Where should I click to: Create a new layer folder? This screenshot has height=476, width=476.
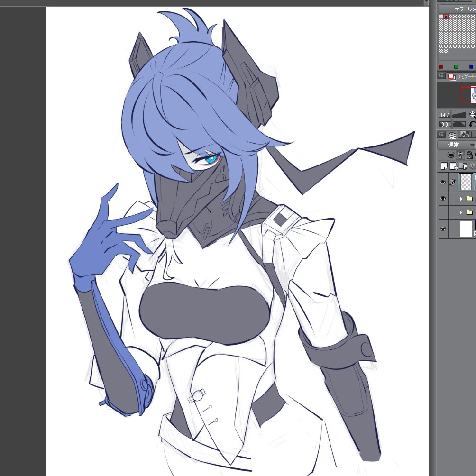pyautogui.click(x=463, y=166)
